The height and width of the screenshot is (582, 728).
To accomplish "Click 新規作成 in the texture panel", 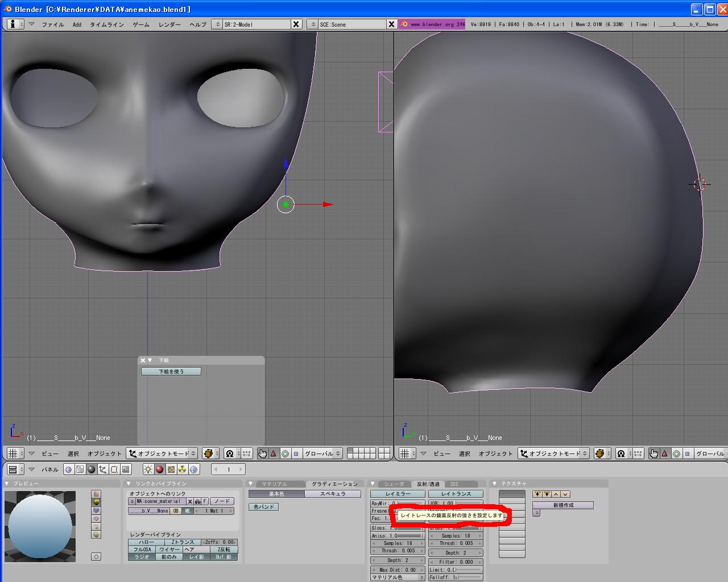I will [563, 505].
